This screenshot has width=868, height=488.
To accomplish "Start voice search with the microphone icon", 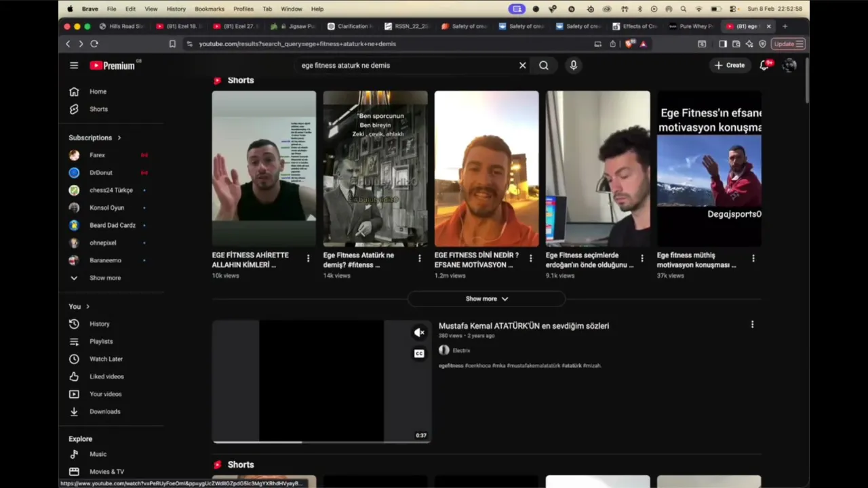I will [574, 65].
